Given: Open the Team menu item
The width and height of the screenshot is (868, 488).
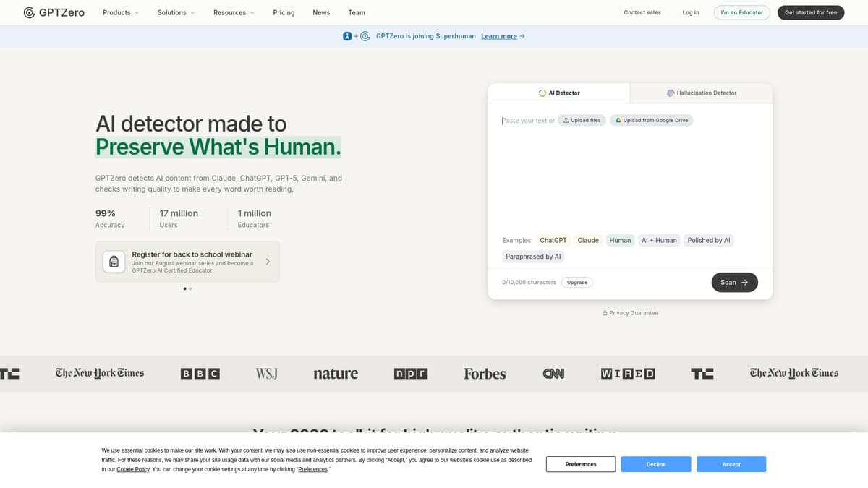Looking at the screenshot, I should 357,12.
